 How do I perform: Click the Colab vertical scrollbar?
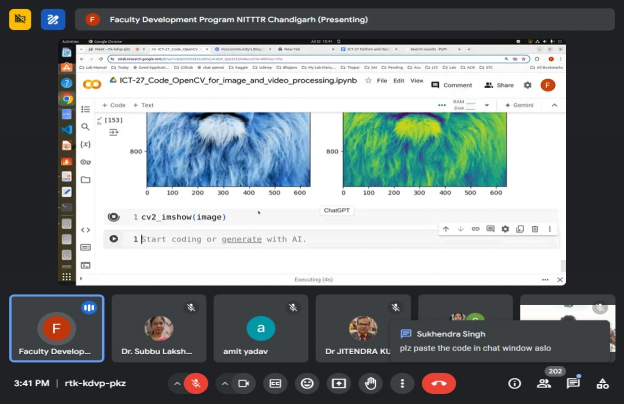[x=563, y=266]
